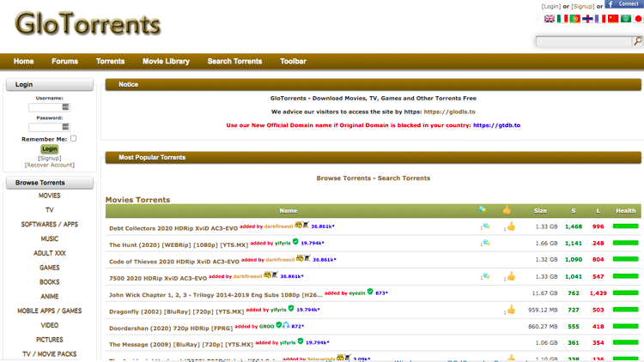644x362 pixels.
Task: Click comments icon in table header
Action: (483, 209)
